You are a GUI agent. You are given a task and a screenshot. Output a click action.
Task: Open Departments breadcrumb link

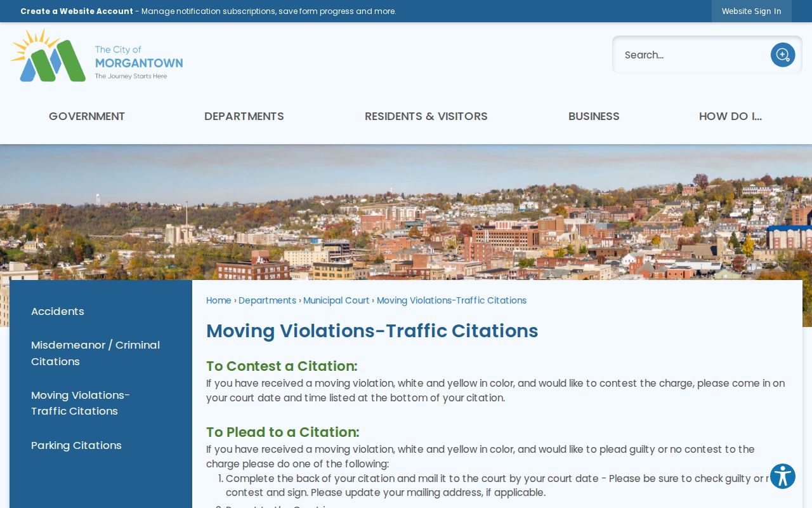point(267,300)
